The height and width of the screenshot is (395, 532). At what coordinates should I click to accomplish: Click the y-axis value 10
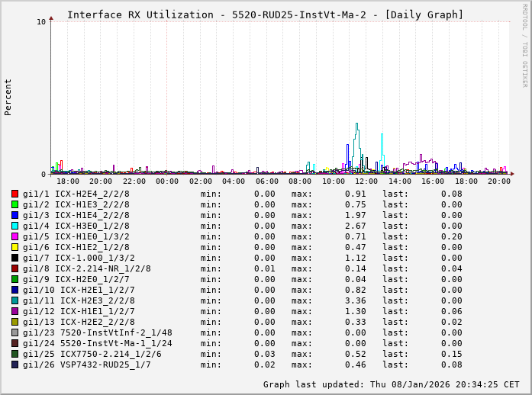tap(41, 22)
